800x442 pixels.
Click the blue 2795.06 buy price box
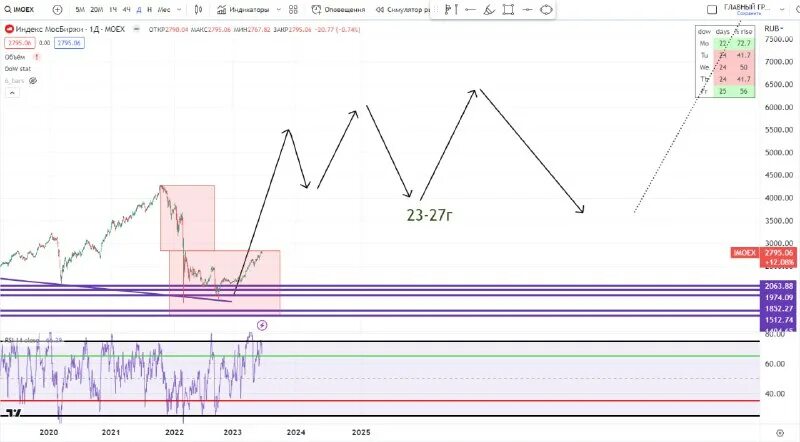coord(69,43)
